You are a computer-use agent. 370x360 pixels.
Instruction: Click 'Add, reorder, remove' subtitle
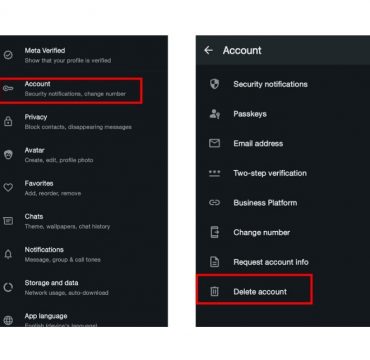click(53, 193)
